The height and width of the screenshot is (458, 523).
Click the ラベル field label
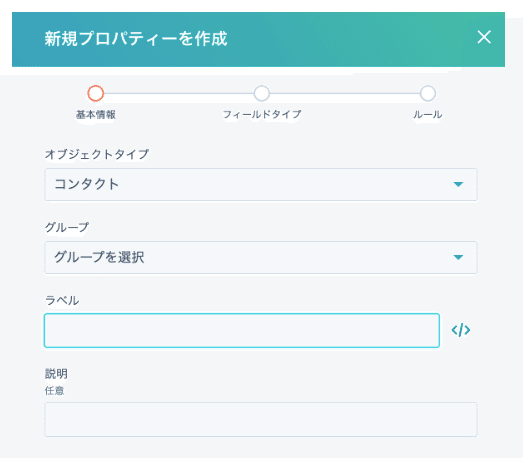pyautogui.click(x=62, y=301)
